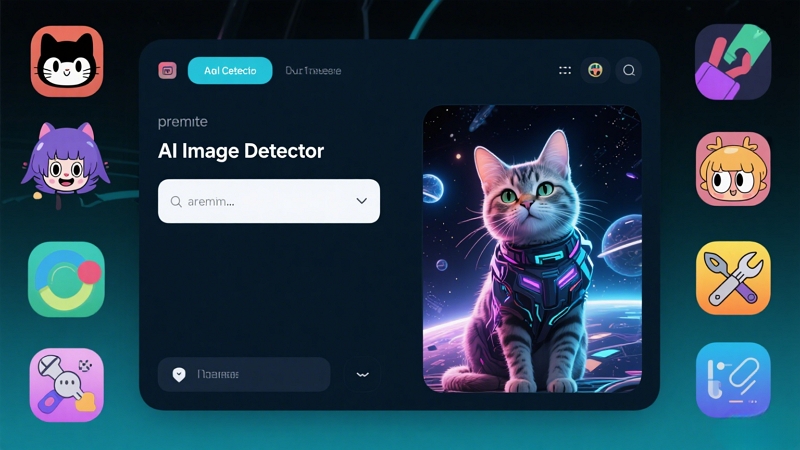800x450 pixels.
Task: Click the magnifier icon inside the search field
Action: [x=176, y=202]
